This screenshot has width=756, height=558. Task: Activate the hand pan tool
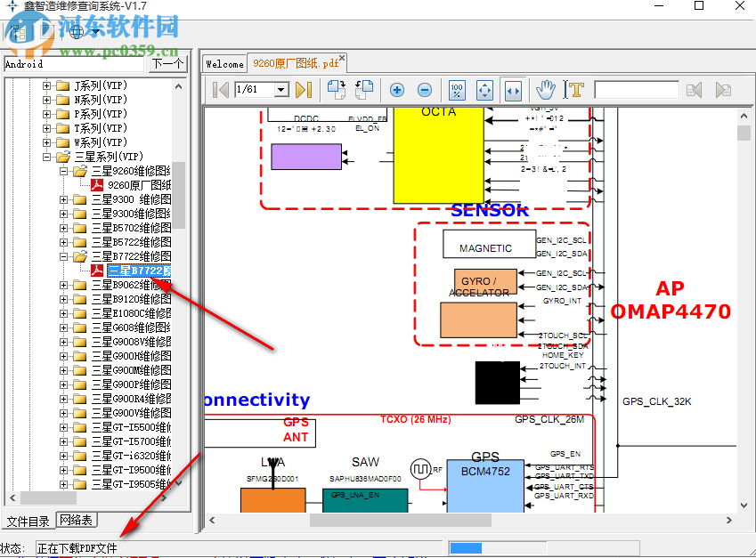click(546, 90)
